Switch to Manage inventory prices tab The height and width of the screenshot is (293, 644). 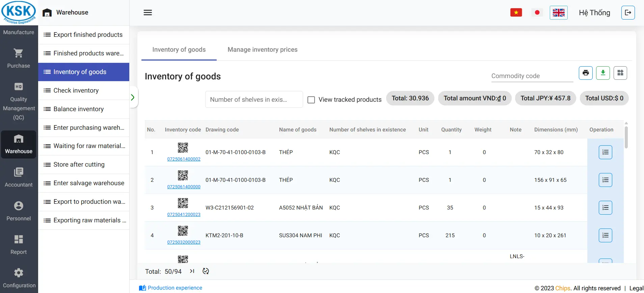[262, 50]
